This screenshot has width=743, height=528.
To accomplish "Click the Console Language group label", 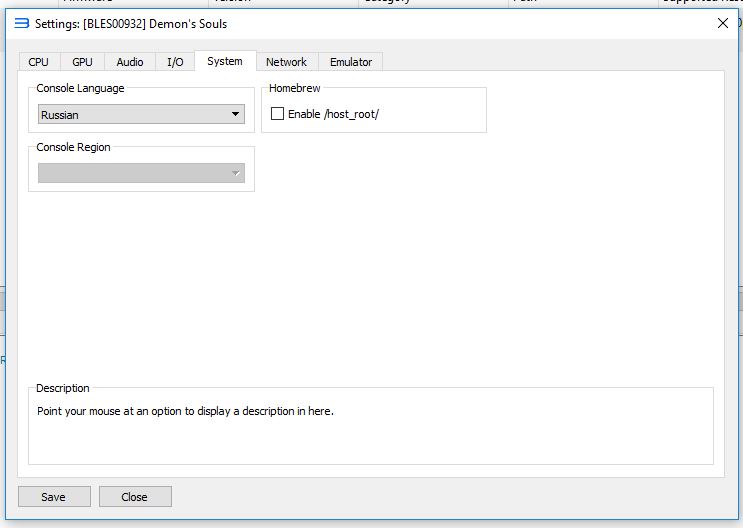I will [x=80, y=88].
